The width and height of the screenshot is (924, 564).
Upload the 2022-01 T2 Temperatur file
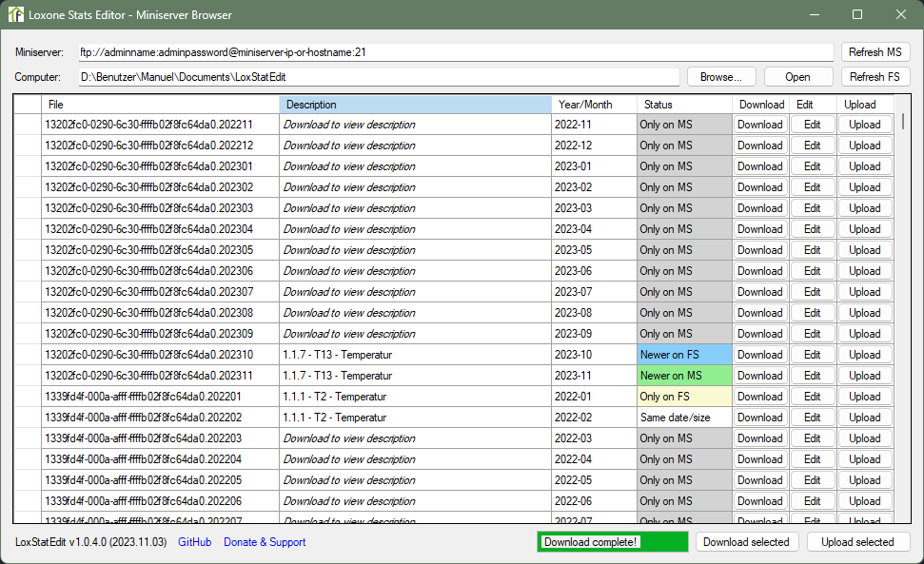865,397
